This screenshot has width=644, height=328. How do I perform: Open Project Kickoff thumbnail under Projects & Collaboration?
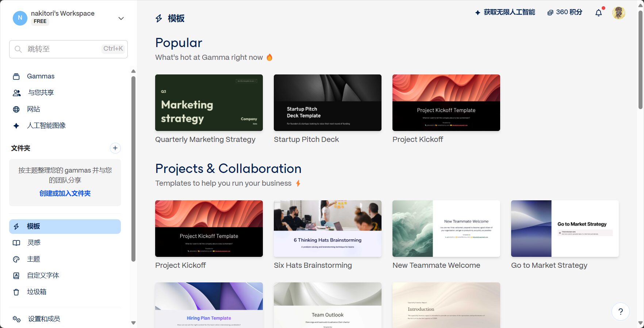[209, 229]
